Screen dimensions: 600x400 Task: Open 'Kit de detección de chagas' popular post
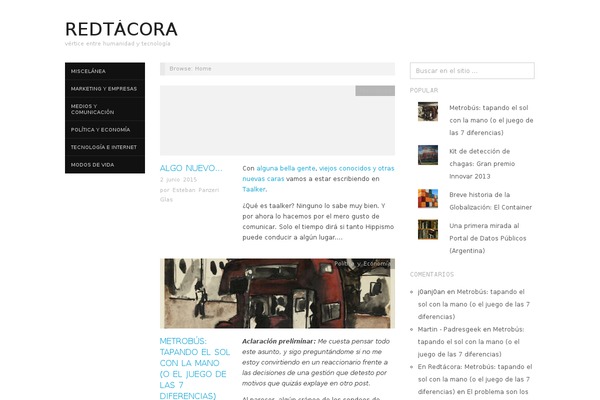(x=482, y=164)
